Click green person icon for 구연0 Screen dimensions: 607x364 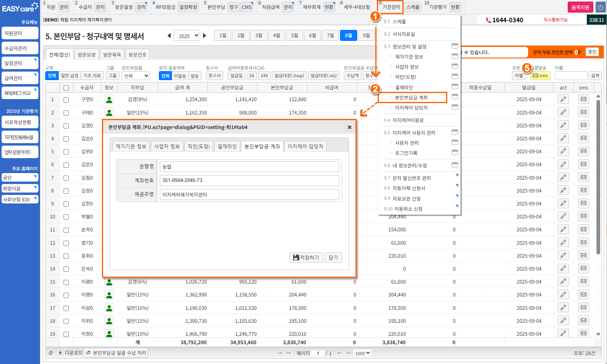pos(109,99)
